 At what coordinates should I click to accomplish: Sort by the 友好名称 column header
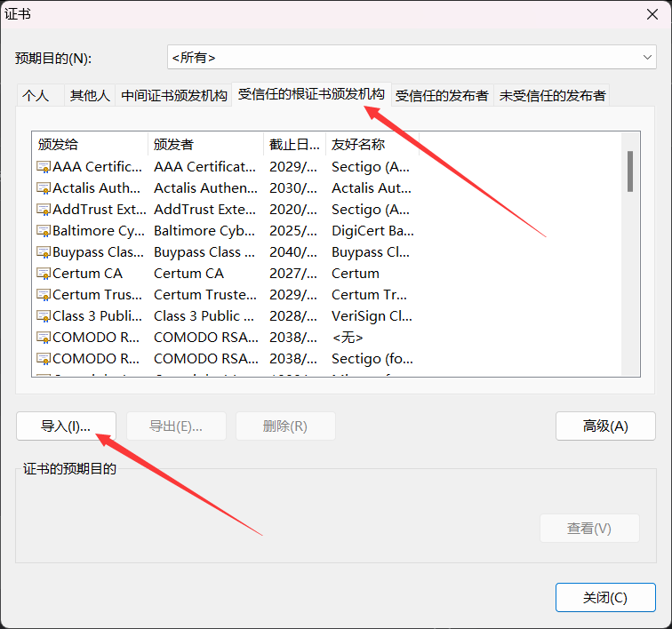coord(371,144)
